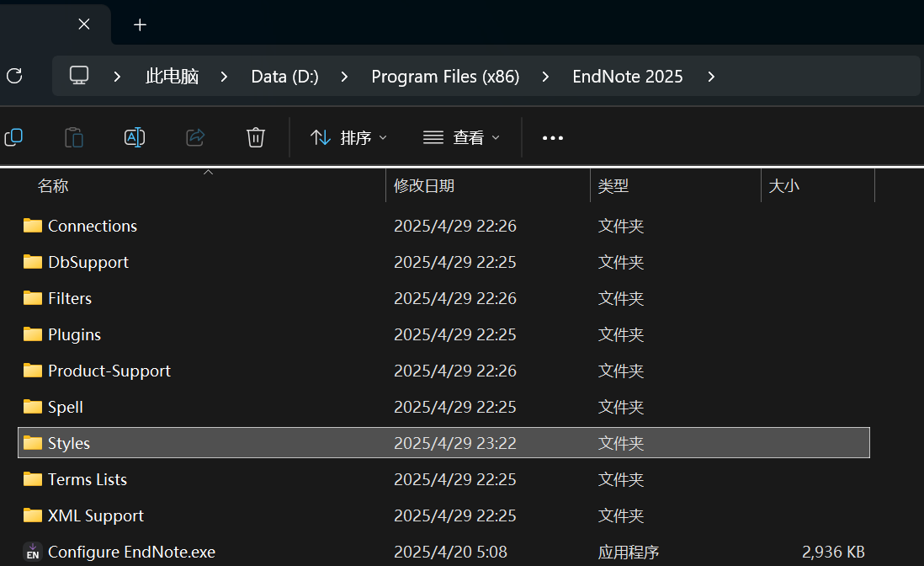This screenshot has width=924, height=566.
Task: Click EndNote 2025 breadcrumb segment
Action: click(x=628, y=77)
